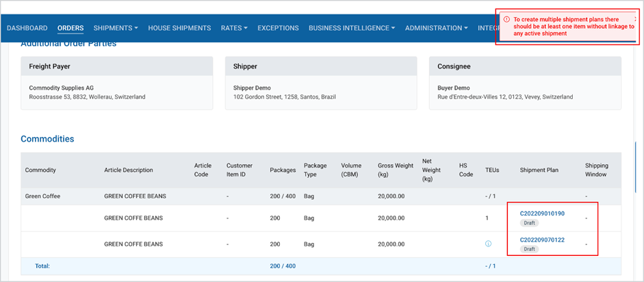The width and height of the screenshot is (644, 282).
Task: Click the TEUs info icon
Action: pyautogui.click(x=488, y=244)
